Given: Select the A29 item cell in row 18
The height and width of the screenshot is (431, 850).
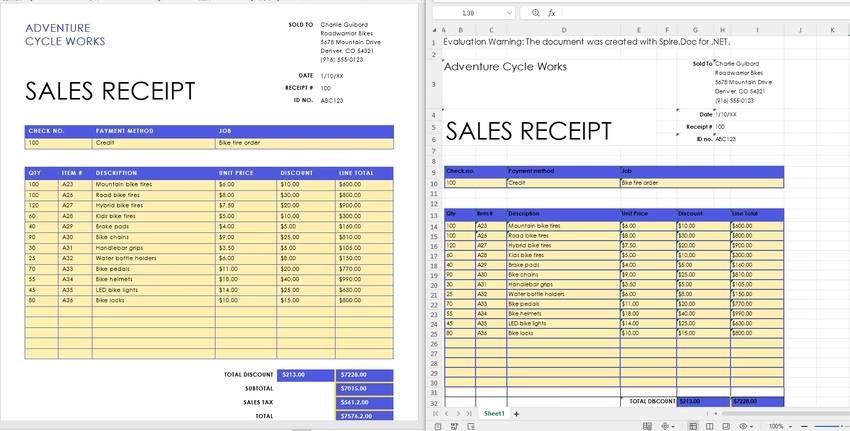Looking at the screenshot, I should point(491,265).
